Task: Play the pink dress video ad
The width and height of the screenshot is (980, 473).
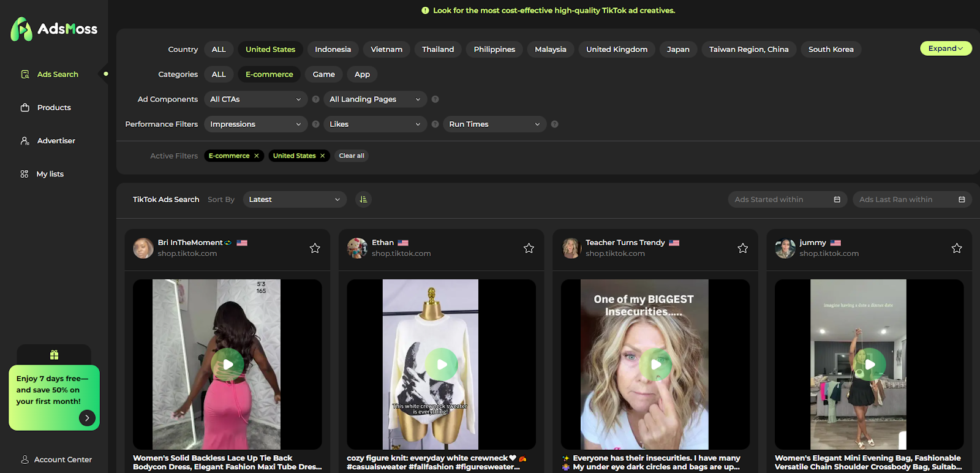Action: 227,365
